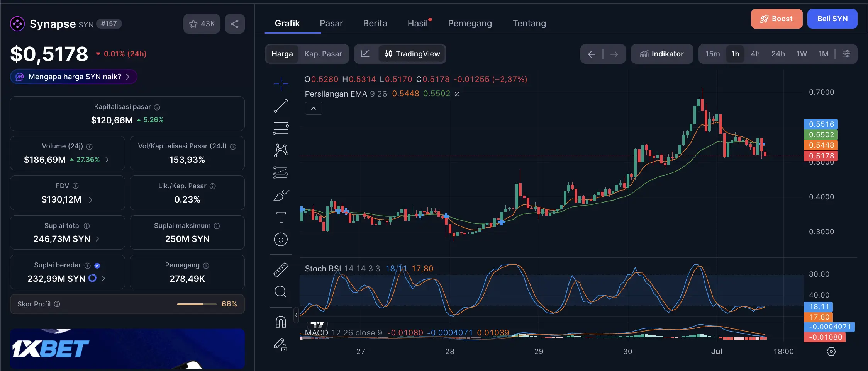The width and height of the screenshot is (868, 371).
Task: Click the Beli SYN button
Action: click(x=832, y=19)
